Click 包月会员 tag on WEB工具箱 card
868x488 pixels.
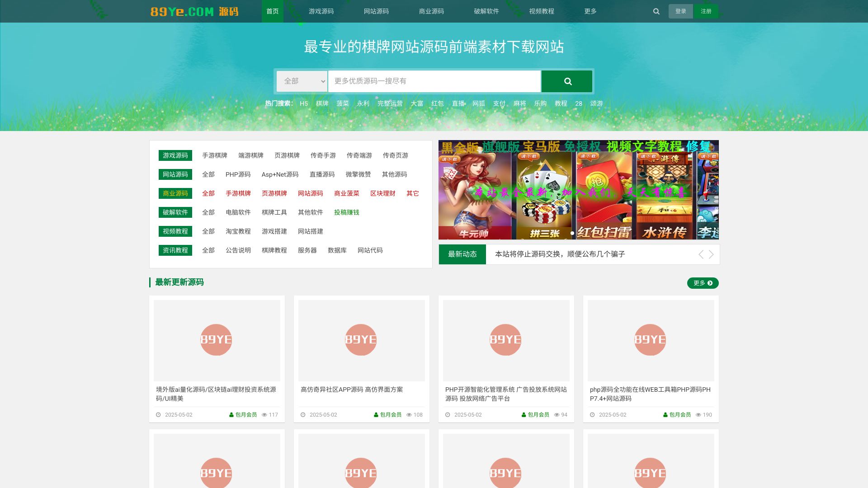tap(677, 415)
